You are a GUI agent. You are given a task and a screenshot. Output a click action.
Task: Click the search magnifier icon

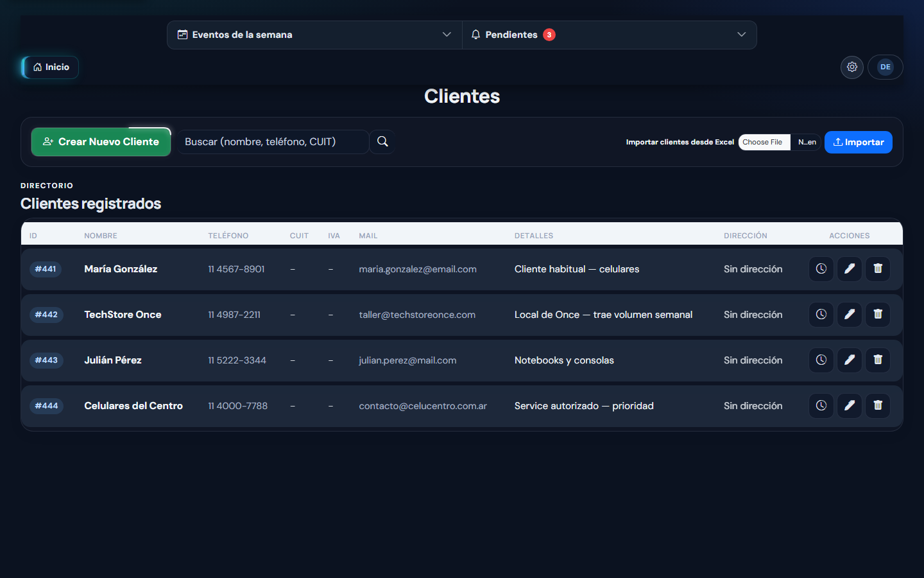point(382,142)
